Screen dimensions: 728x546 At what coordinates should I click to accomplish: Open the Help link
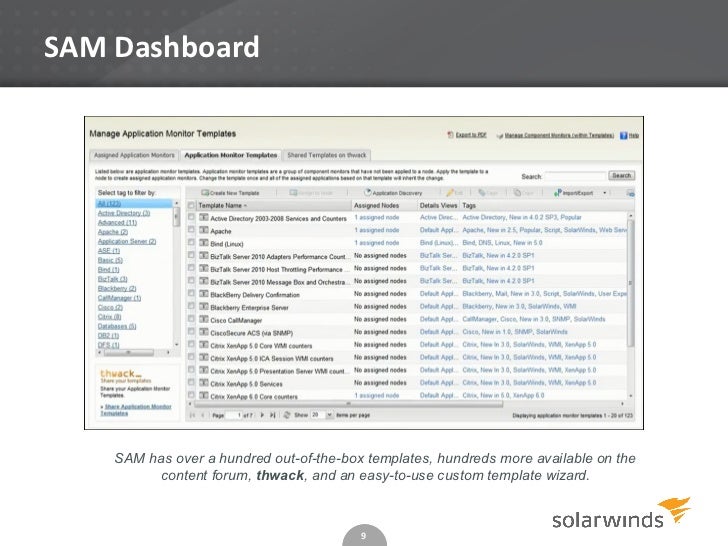[634, 136]
